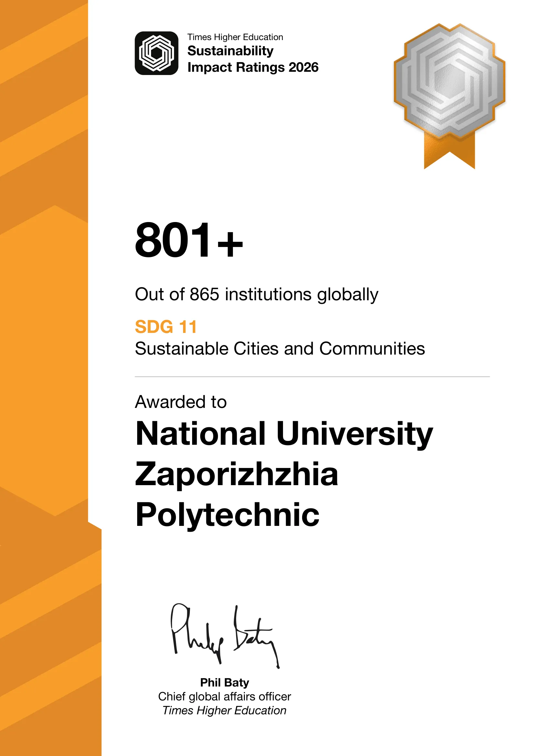Viewport: 535px width, 756px height.
Task: Click the Phil Baty handwritten signature
Action: [x=225, y=636]
